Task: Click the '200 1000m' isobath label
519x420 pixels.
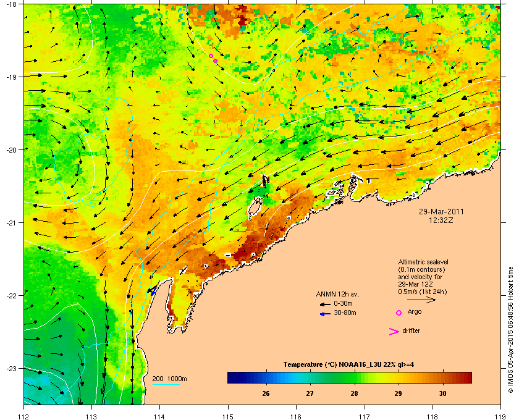Action: tap(169, 379)
